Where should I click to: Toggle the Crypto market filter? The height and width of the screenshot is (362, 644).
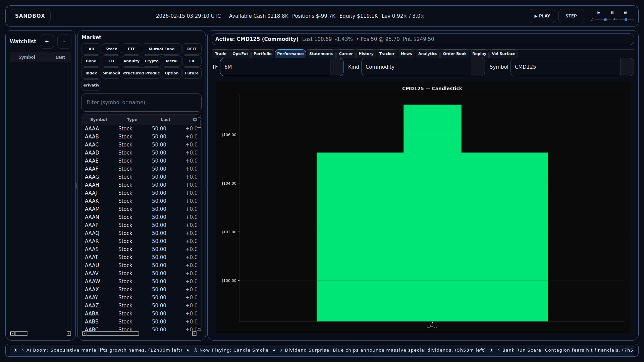[151, 61]
